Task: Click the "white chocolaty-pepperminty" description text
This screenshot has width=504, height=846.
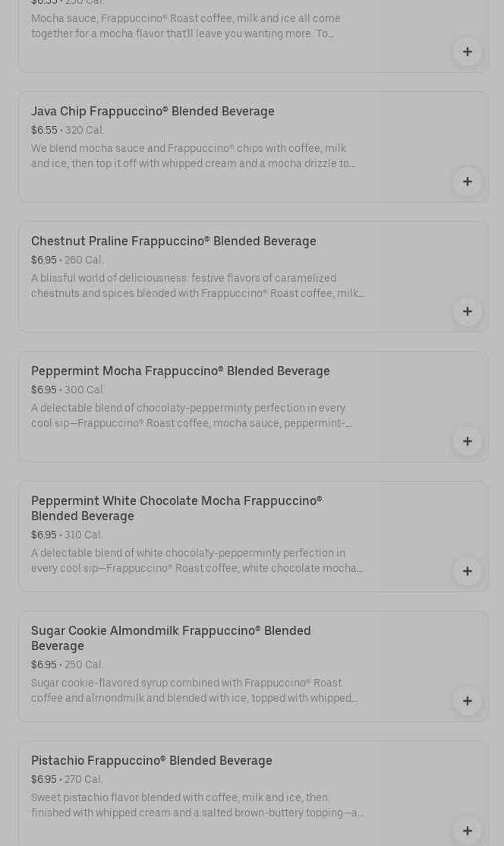Action: click(197, 560)
